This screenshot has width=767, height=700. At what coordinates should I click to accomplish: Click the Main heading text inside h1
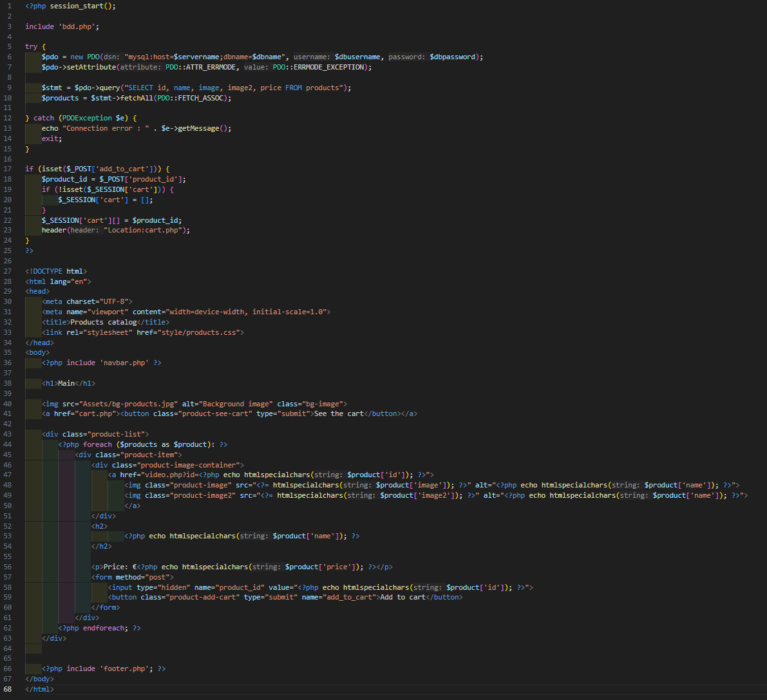point(66,383)
